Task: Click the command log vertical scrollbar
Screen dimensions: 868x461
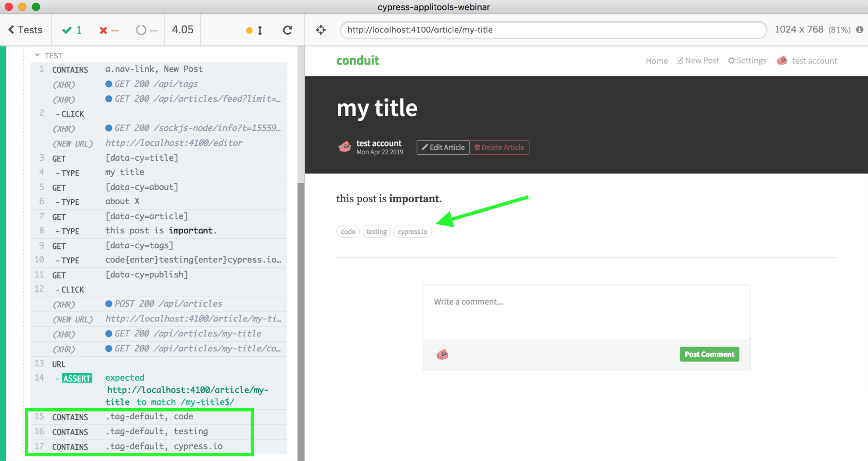Action: 301,312
